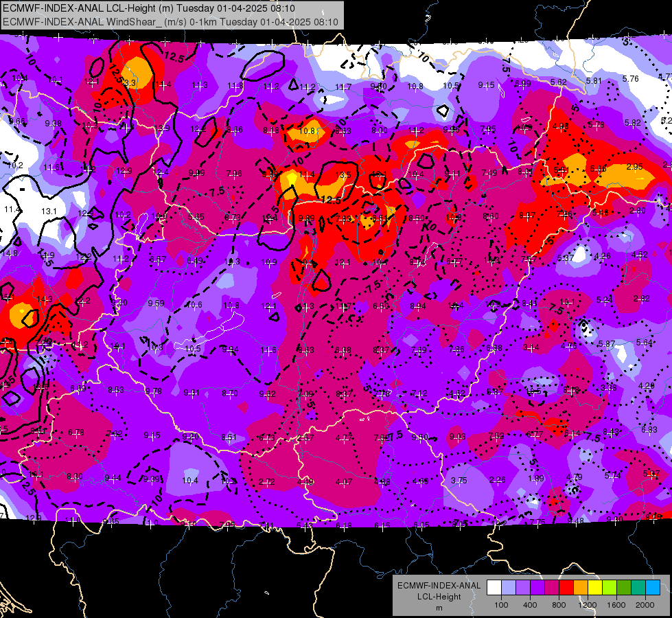Screen dimensions: 672x618
Task: Click the white Lake Balaton outline
Action: 209,330
